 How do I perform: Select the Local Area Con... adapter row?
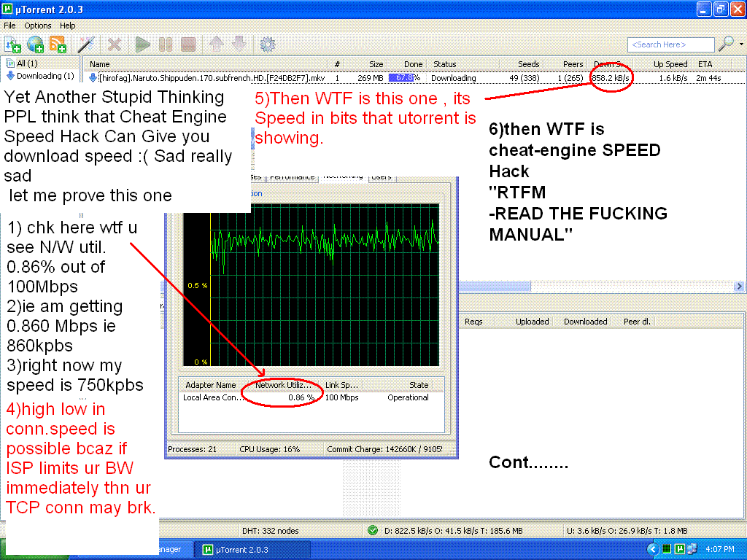pos(311,397)
